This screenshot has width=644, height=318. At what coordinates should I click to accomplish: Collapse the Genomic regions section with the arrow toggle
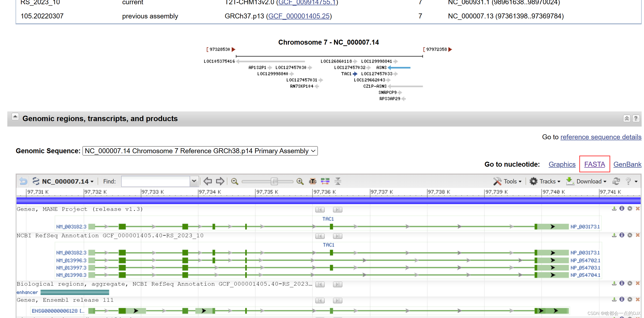[x=15, y=116]
